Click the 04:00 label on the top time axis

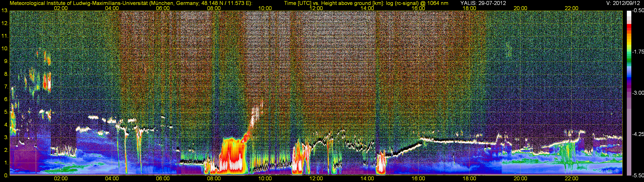point(112,8)
